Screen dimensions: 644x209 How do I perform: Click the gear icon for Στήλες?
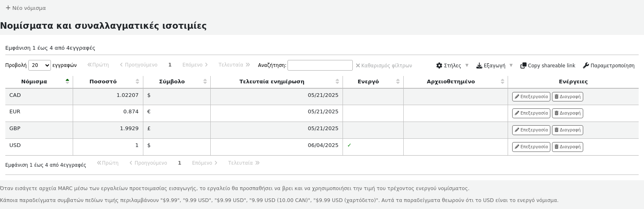coord(439,66)
